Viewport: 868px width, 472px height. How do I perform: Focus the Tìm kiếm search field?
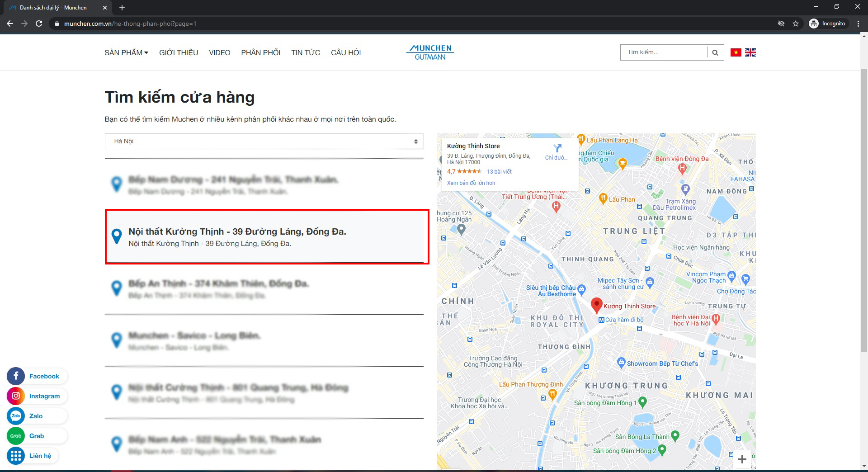664,52
